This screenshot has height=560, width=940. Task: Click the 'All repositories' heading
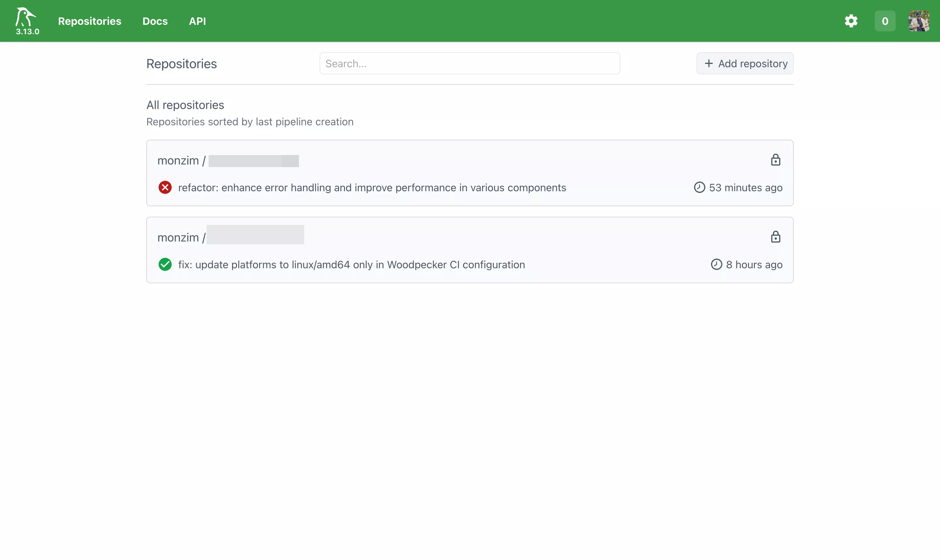(185, 105)
